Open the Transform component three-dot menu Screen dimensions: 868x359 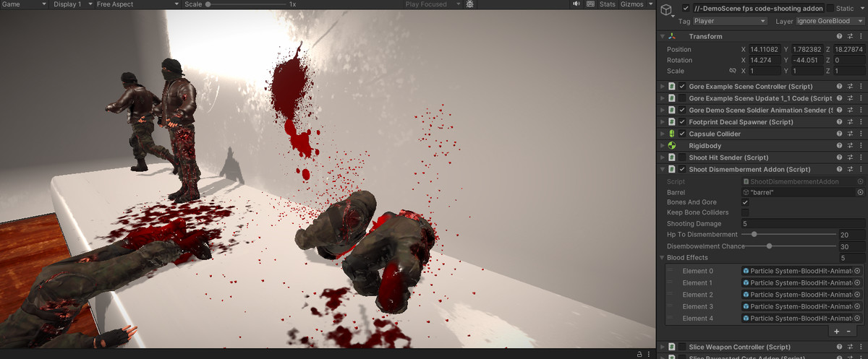(861, 36)
